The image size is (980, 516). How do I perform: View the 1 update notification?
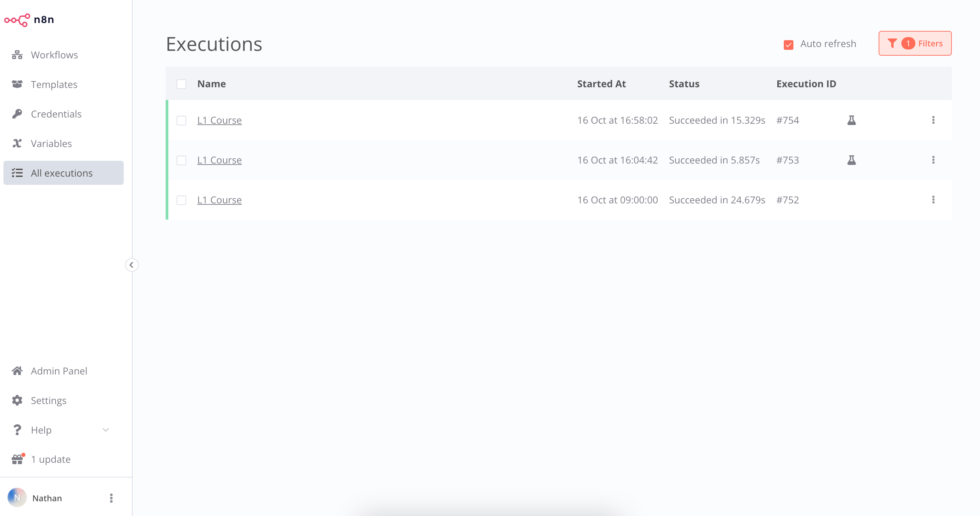pos(51,459)
